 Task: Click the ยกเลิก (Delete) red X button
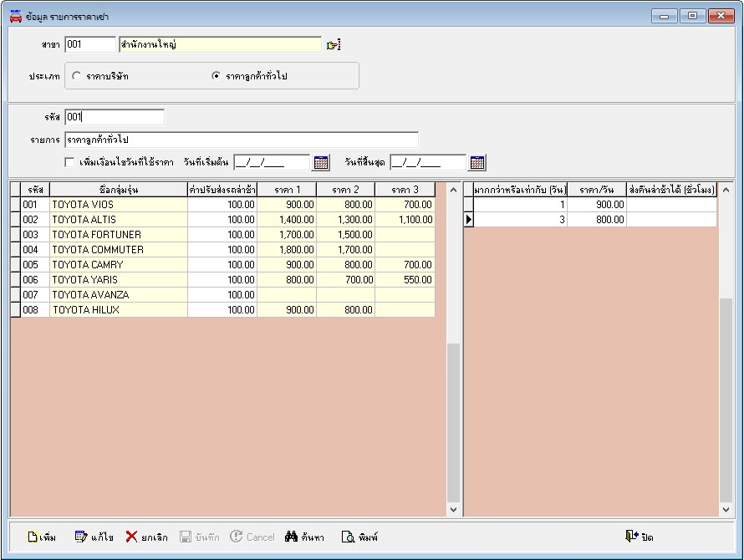click(x=146, y=537)
